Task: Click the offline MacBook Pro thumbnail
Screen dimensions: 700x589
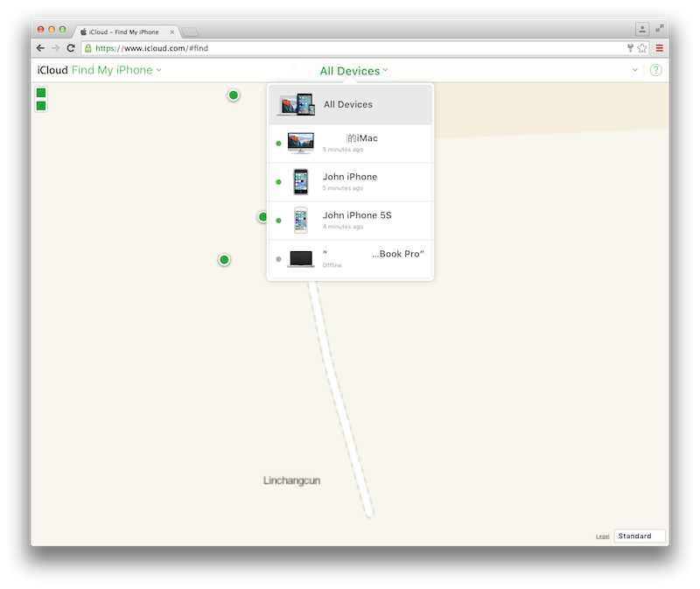Action: 300,259
